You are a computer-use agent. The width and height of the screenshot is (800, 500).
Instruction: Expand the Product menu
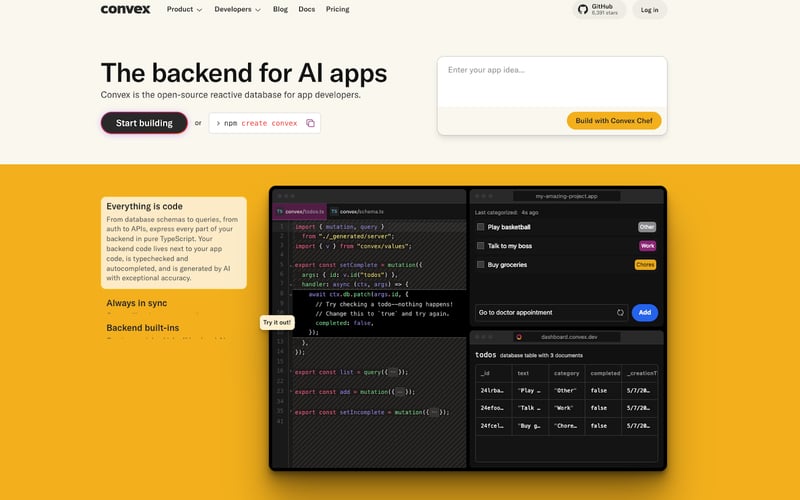[x=184, y=9]
